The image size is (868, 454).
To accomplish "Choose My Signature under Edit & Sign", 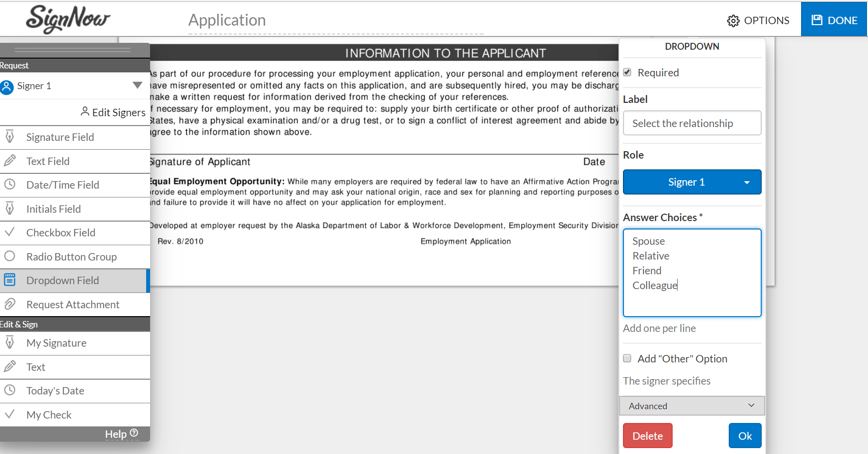I will tap(56, 343).
